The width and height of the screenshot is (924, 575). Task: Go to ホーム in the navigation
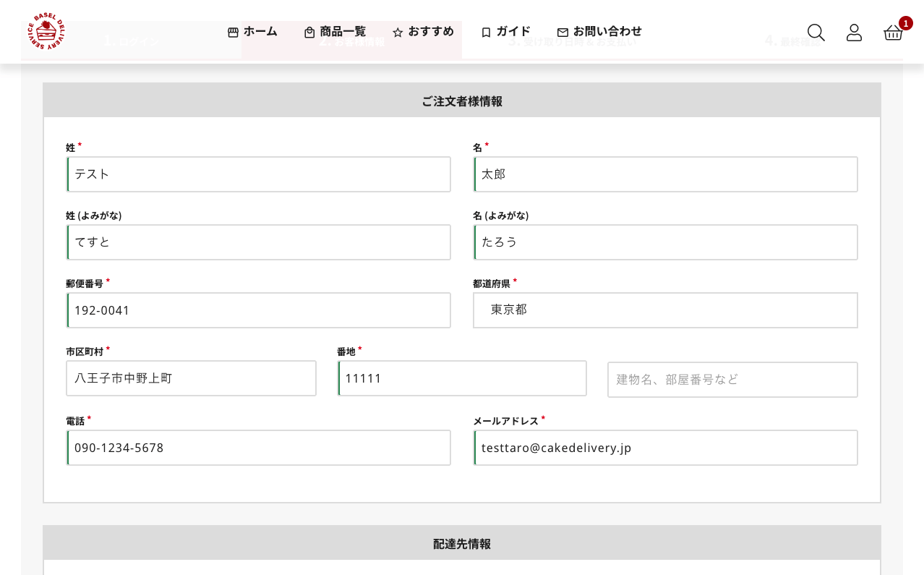(252, 32)
